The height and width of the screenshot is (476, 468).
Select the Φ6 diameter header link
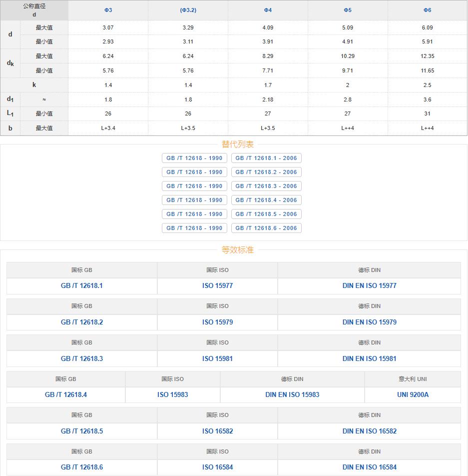pyautogui.click(x=427, y=10)
